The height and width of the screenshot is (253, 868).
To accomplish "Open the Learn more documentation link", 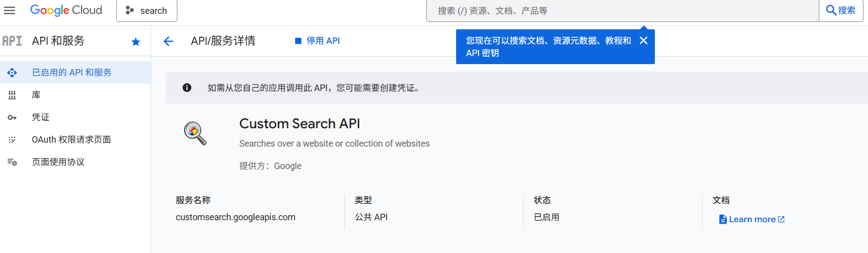I will click(752, 219).
